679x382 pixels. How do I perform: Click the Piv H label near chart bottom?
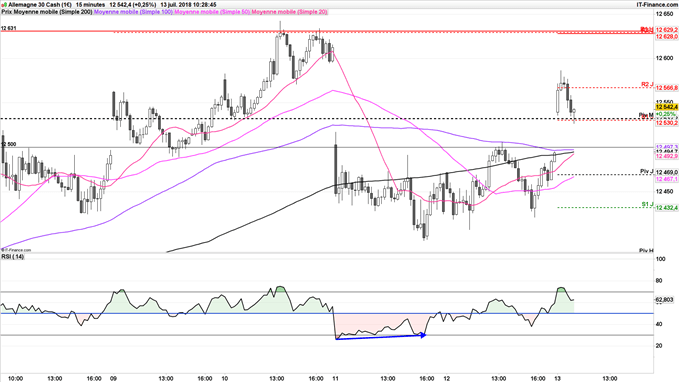[x=646, y=250]
